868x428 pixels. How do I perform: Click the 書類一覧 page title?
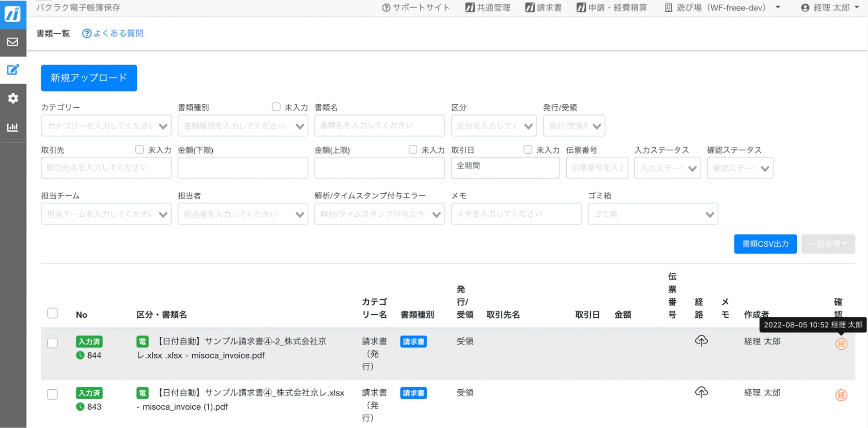(x=53, y=33)
